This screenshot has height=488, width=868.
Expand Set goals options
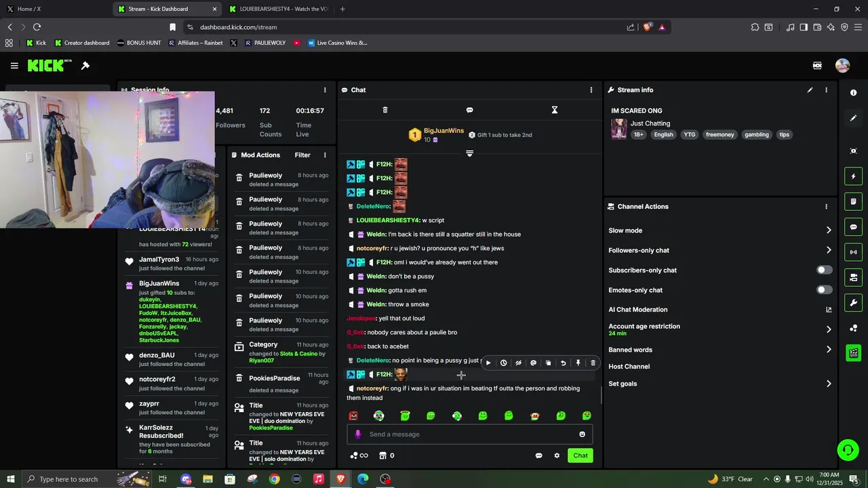click(x=828, y=384)
